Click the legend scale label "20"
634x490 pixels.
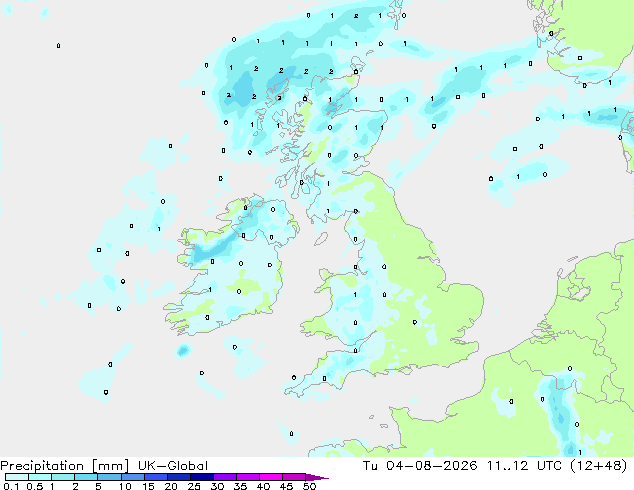(171, 486)
